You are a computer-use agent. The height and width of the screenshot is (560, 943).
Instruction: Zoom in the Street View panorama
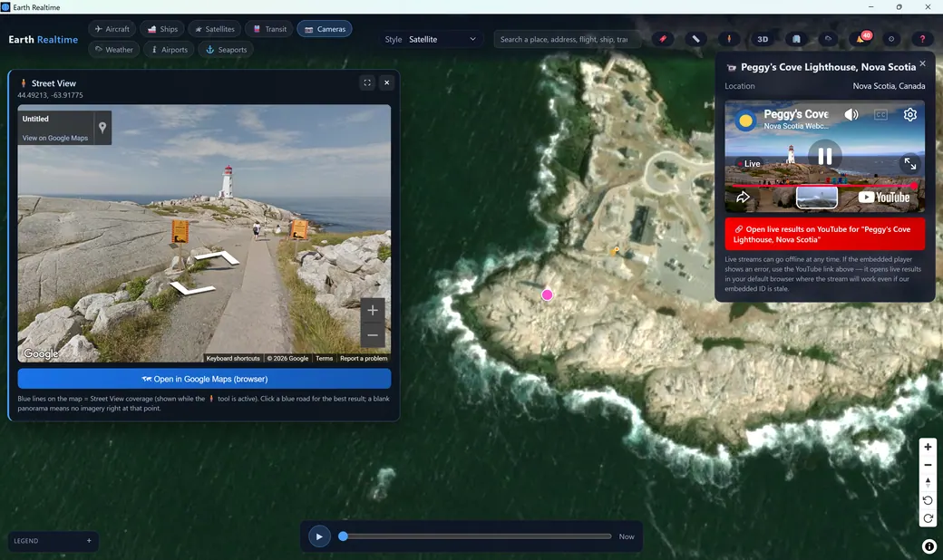coord(373,310)
